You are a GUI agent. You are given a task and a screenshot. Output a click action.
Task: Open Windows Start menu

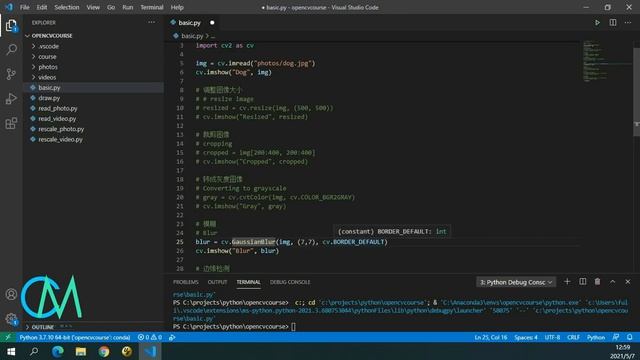click(11, 351)
